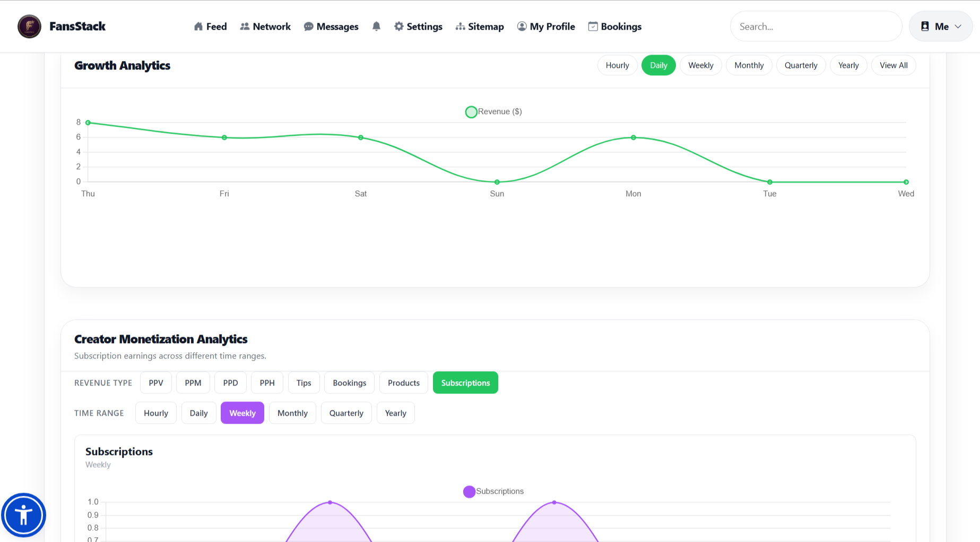Choose PPV revenue type
This screenshot has height=542, width=980.
[156, 383]
